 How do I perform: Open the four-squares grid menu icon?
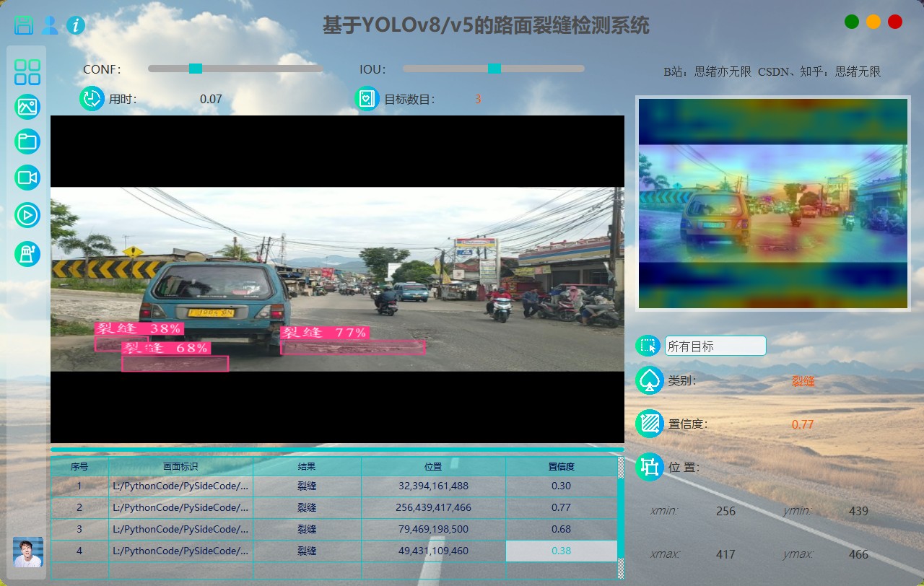tap(27, 72)
